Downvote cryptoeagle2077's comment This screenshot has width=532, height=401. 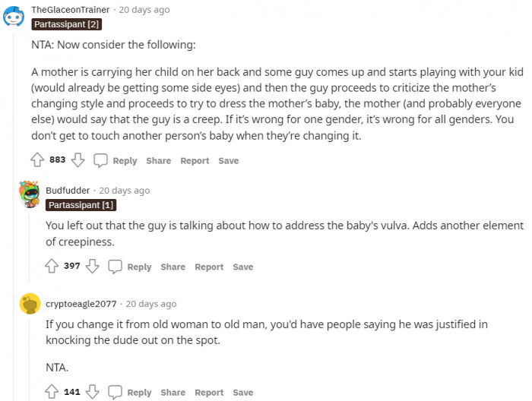[93, 392]
